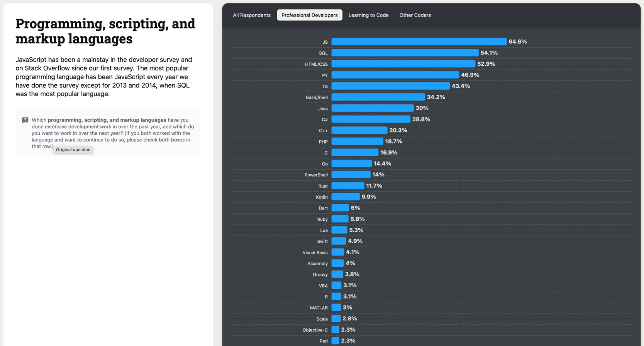
Task: Click the PY bar at 46.9%
Action: [x=395, y=75]
